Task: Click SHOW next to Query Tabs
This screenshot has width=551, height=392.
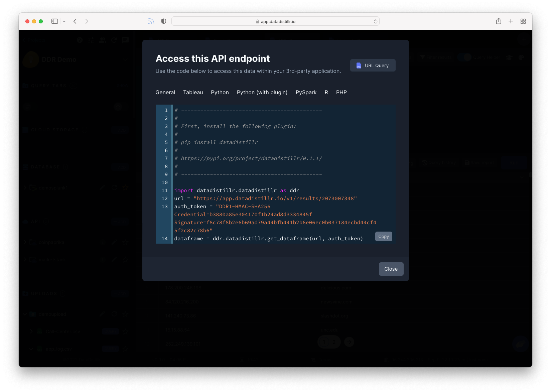Action: tap(123, 86)
